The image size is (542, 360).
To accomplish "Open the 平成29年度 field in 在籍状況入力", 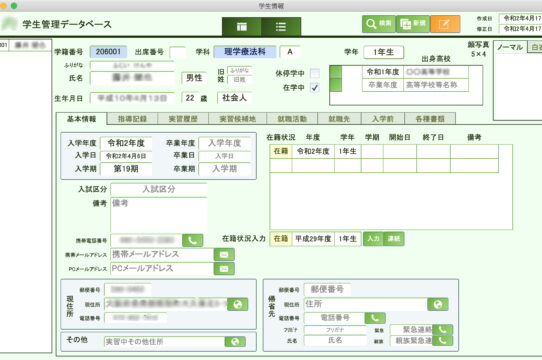I will click(313, 239).
